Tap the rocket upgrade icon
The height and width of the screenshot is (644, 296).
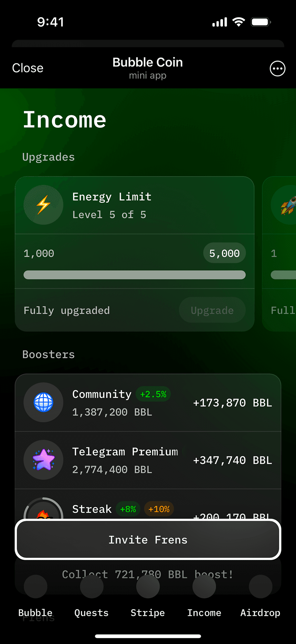pos(288,206)
